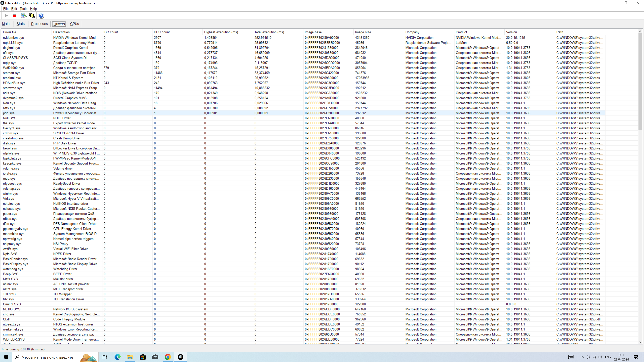Open the Edit menu

click(14, 9)
